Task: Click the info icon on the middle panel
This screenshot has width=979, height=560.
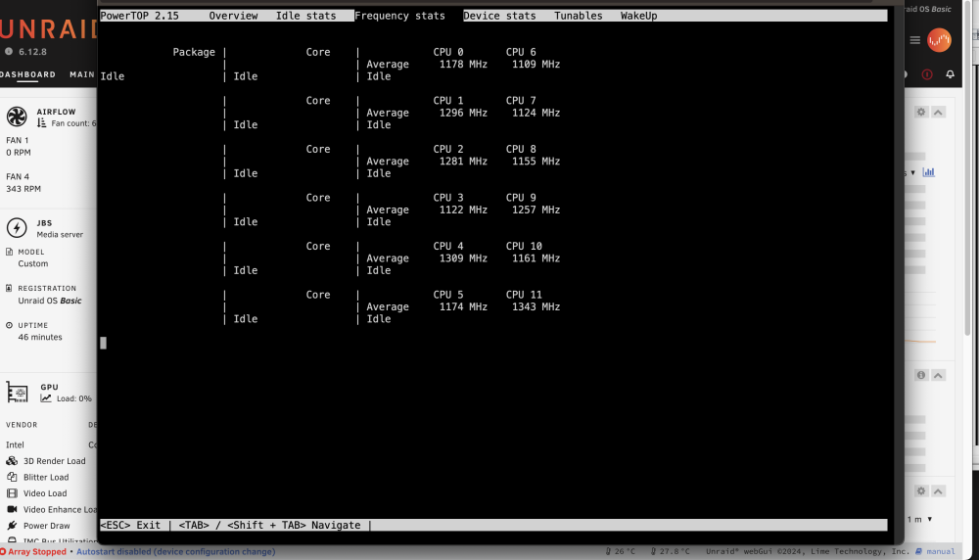Action: tap(921, 375)
